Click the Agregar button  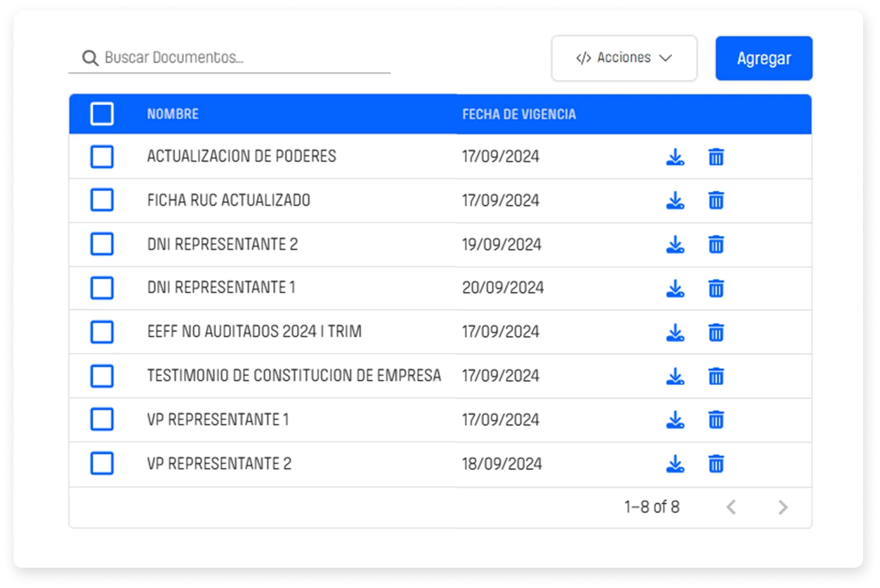(763, 58)
